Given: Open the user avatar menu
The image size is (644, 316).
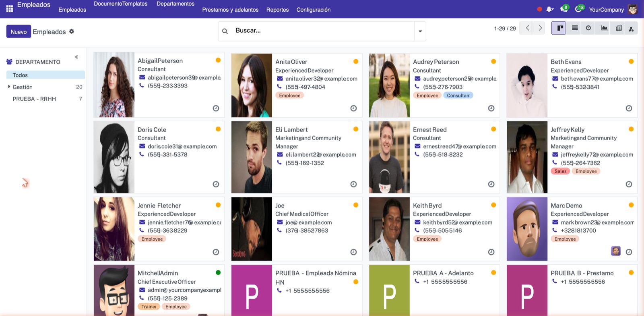Looking at the screenshot, I should tap(633, 9).
